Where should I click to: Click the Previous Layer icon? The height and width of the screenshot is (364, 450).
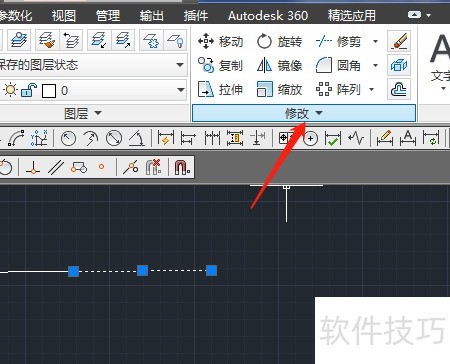click(71, 40)
